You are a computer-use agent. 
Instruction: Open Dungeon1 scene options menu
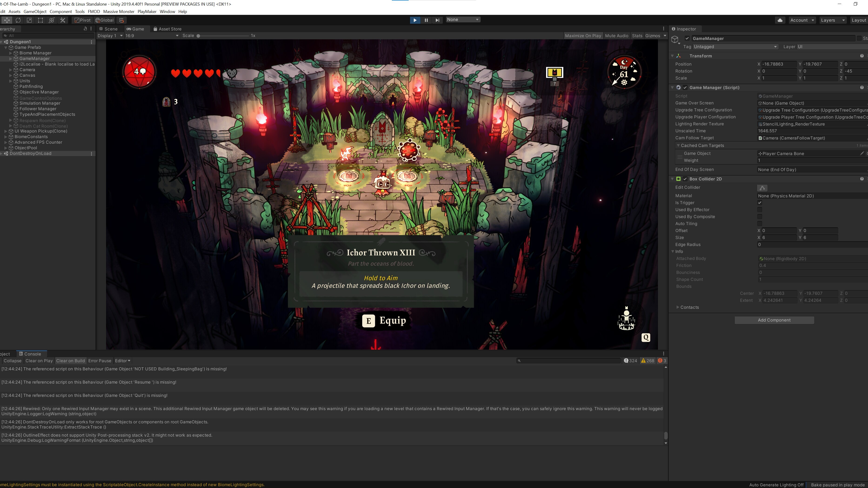coord(91,42)
